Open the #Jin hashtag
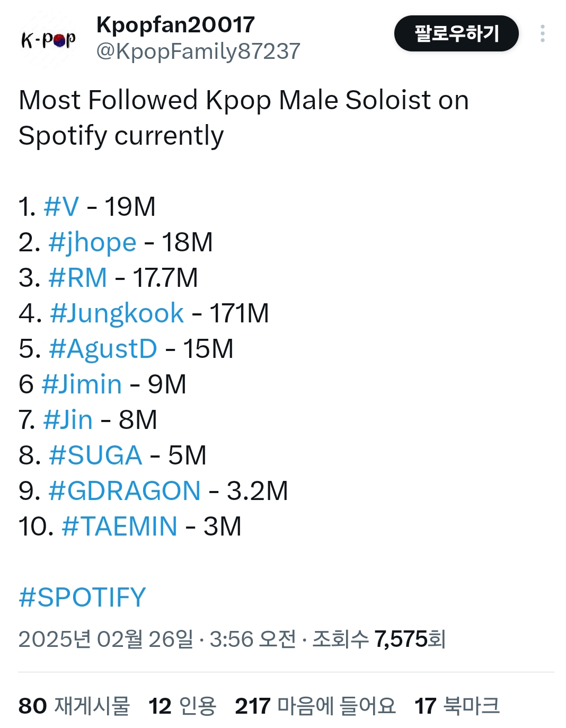This screenshot has height=728, width=566. pyautogui.click(x=68, y=420)
